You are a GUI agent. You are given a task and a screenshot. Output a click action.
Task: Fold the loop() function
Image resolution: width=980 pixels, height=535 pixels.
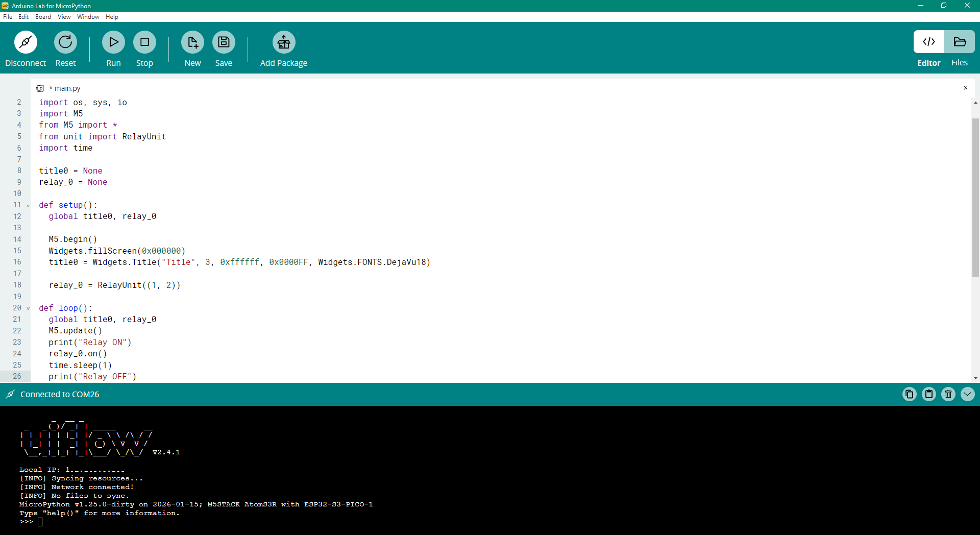click(28, 309)
